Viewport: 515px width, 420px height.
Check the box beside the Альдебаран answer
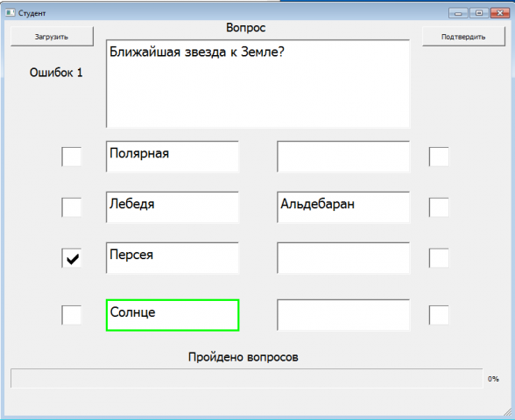(x=439, y=207)
